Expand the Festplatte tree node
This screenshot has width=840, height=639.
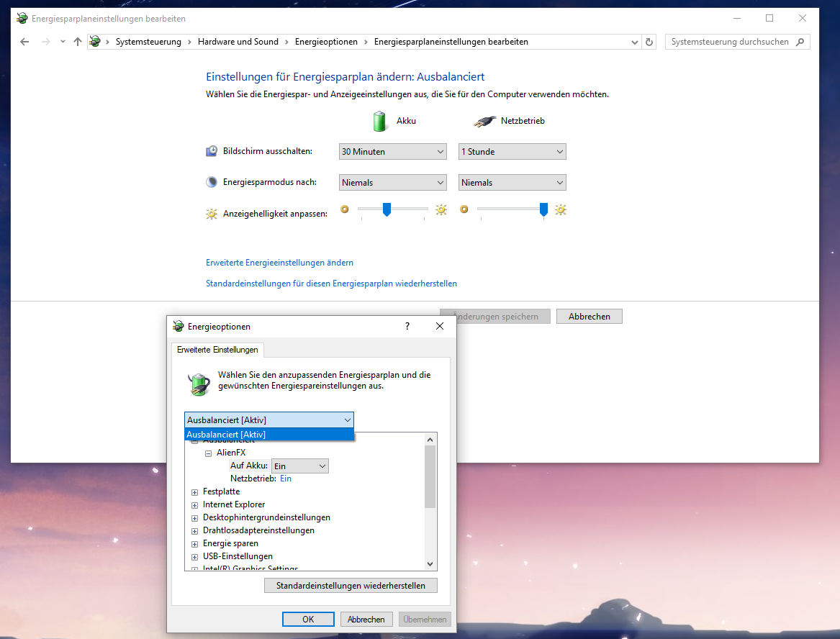(194, 492)
